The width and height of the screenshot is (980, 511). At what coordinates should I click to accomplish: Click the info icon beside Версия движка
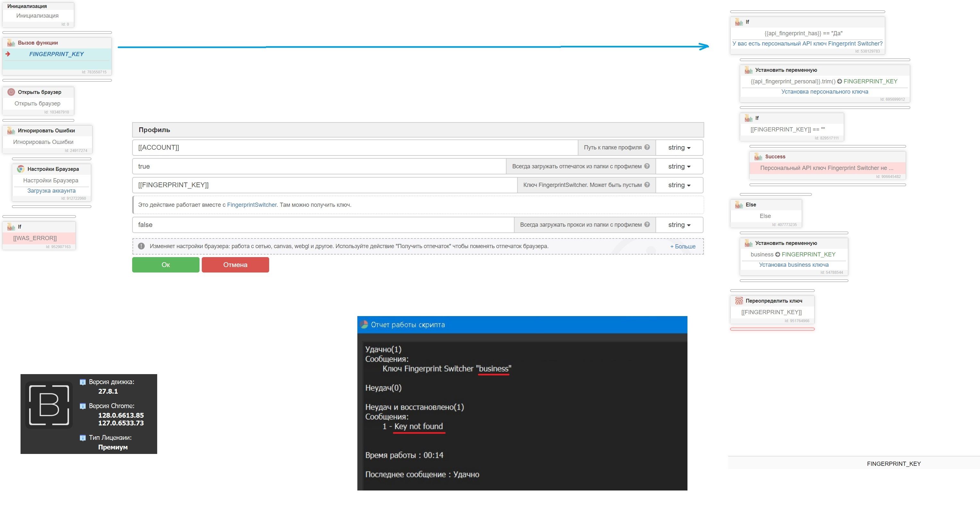[82, 382]
